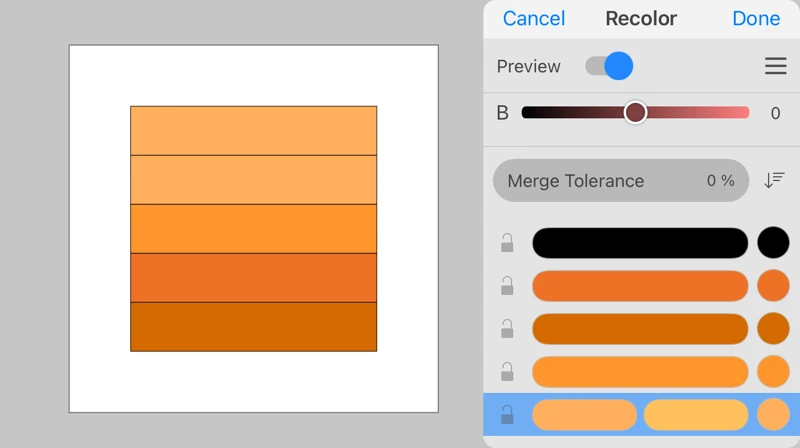This screenshot has width=800, height=448.
Task: Click the black circular swatch
Action: 773,243
